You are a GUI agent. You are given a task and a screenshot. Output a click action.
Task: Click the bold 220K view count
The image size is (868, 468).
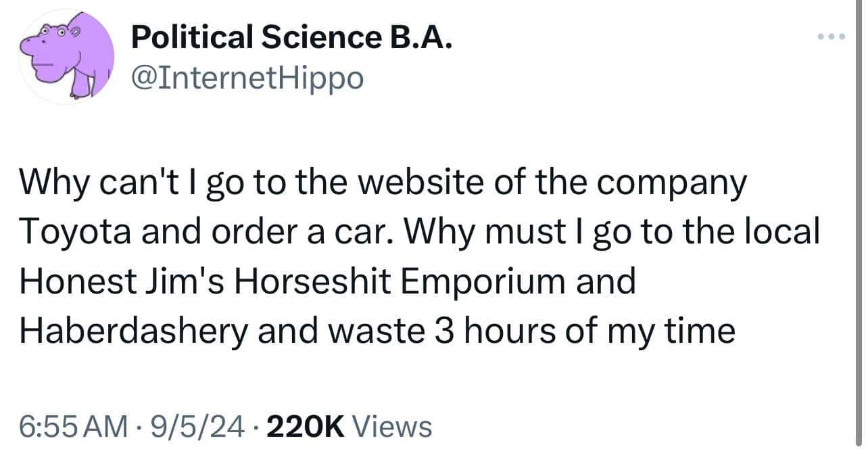click(306, 426)
